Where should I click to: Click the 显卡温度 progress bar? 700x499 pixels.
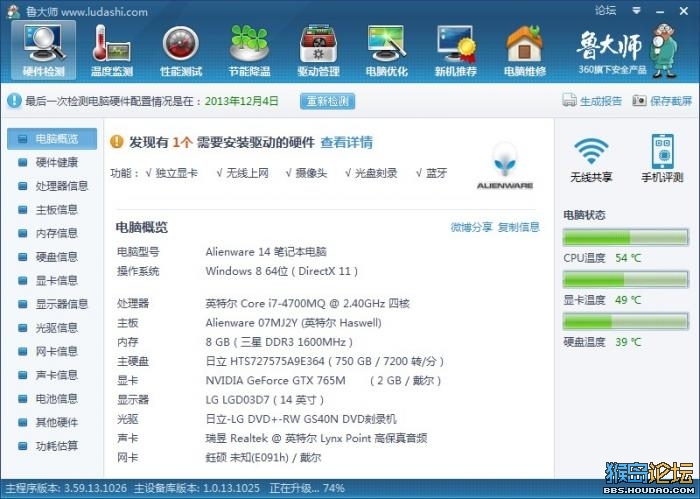625,279
